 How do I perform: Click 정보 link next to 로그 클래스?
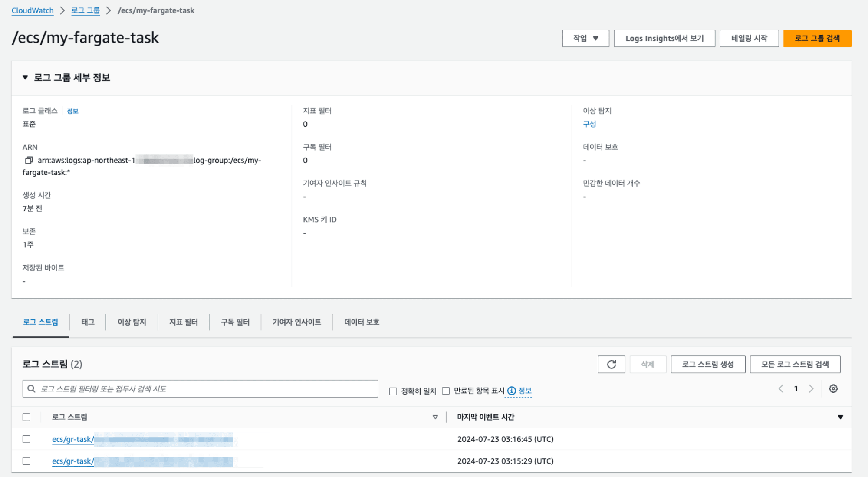click(72, 111)
